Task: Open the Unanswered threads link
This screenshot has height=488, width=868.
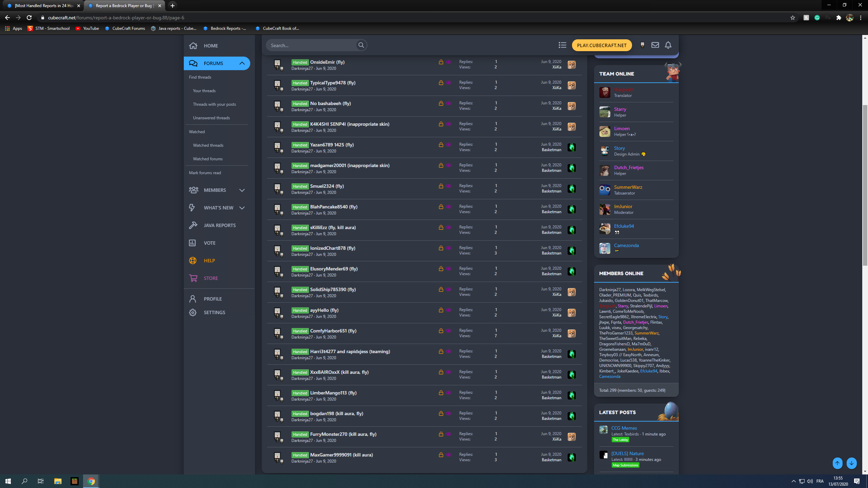Action: pos(211,118)
